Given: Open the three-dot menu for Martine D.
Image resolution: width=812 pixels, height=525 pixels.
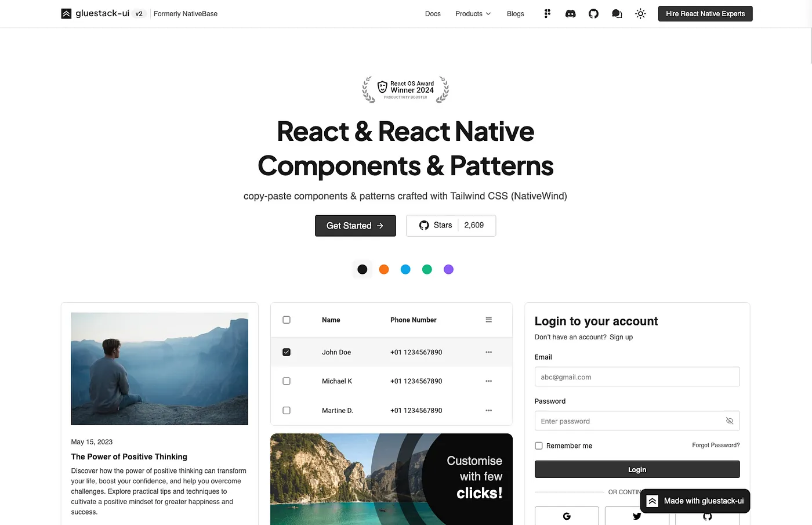Looking at the screenshot, I should click(x=488, y=410).
